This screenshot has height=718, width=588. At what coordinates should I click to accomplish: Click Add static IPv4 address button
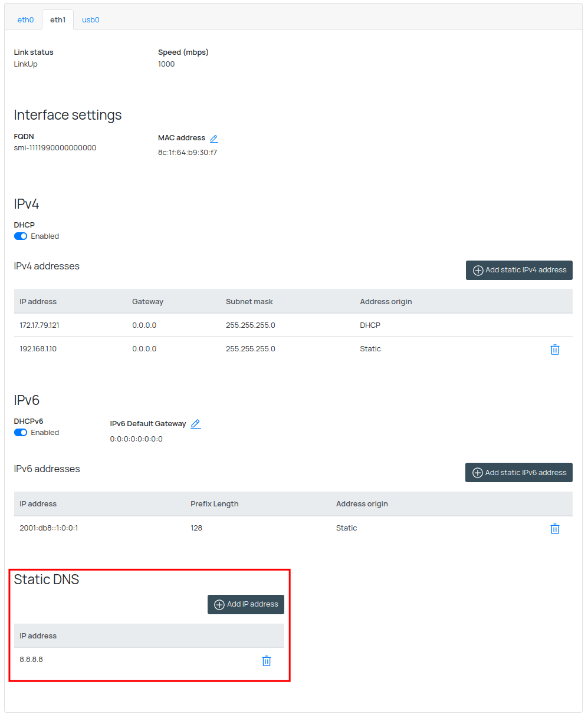tap(519, 270)
